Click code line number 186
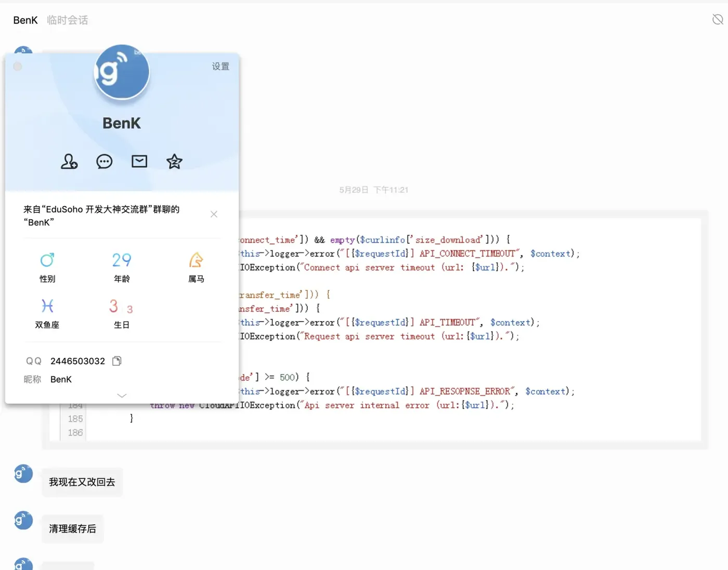The image size is (728, 570). click(75, 432)
